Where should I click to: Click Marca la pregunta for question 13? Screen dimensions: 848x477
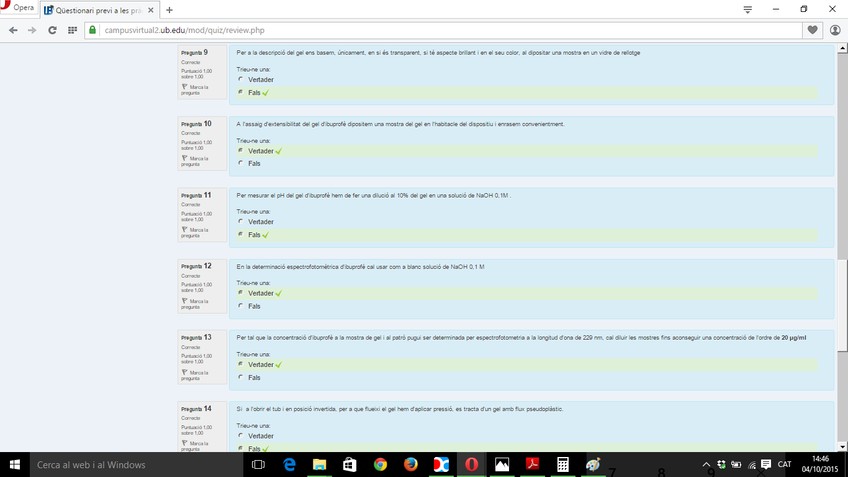(198, 374)
